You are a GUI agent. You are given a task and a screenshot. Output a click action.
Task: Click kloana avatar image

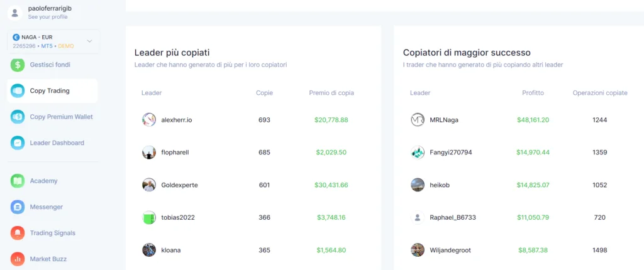click(x=149, y=250)
